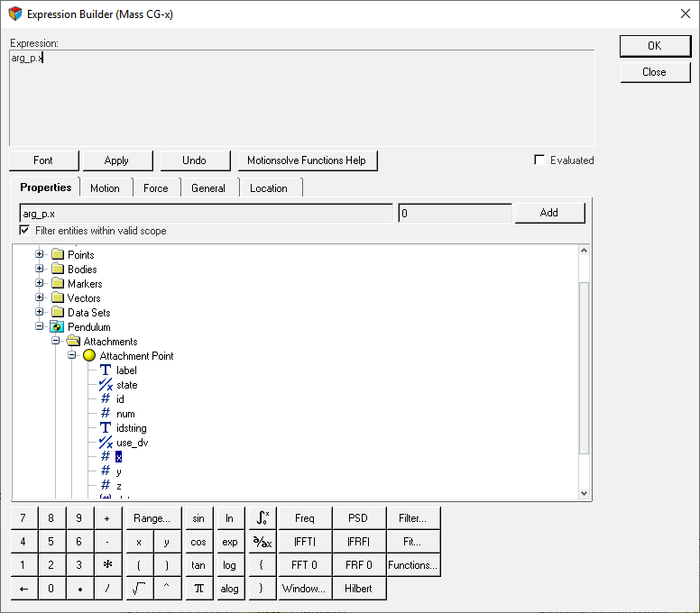Open Motionsolve Functions Help
Screen dimensions: 700x613
click(307, 160)
